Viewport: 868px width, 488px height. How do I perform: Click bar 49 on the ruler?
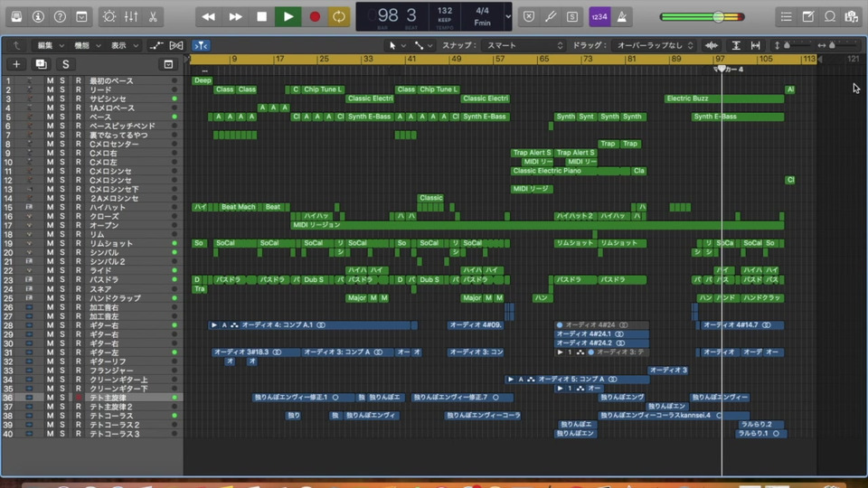[456, 59]
